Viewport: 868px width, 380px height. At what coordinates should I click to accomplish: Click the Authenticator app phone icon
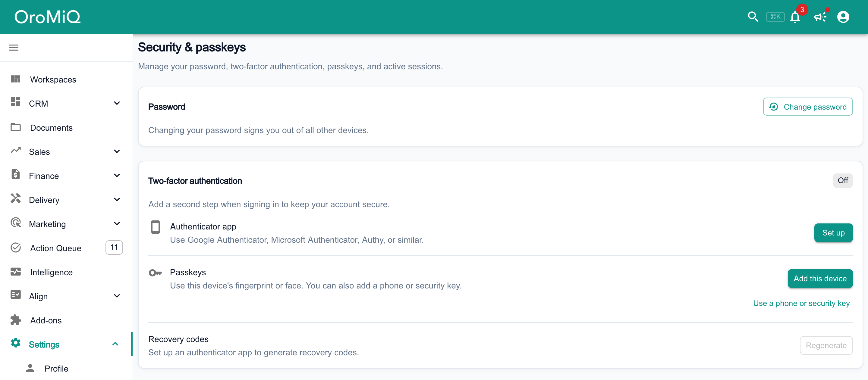pos(155,227)
